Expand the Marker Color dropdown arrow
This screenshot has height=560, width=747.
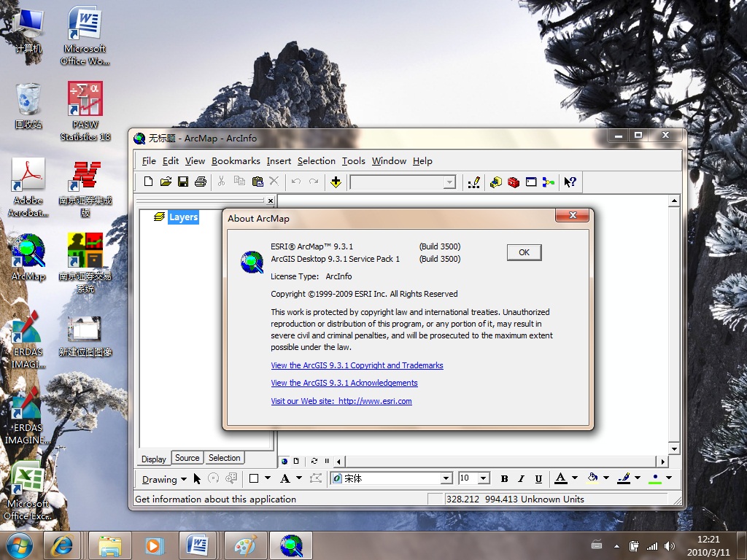tap(669, 478)
